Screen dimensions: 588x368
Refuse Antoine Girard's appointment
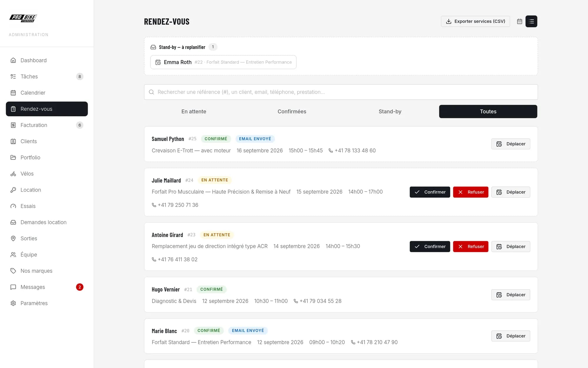(470, 246)
